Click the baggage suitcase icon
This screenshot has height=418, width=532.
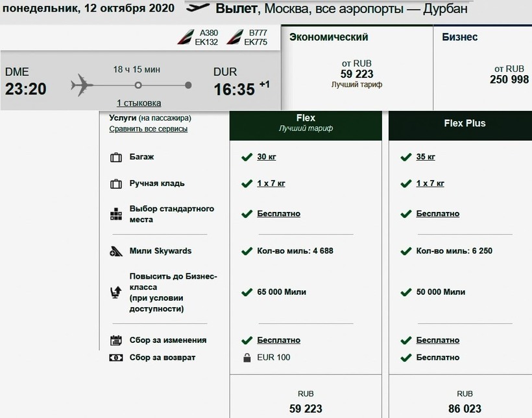click(116, 157)
